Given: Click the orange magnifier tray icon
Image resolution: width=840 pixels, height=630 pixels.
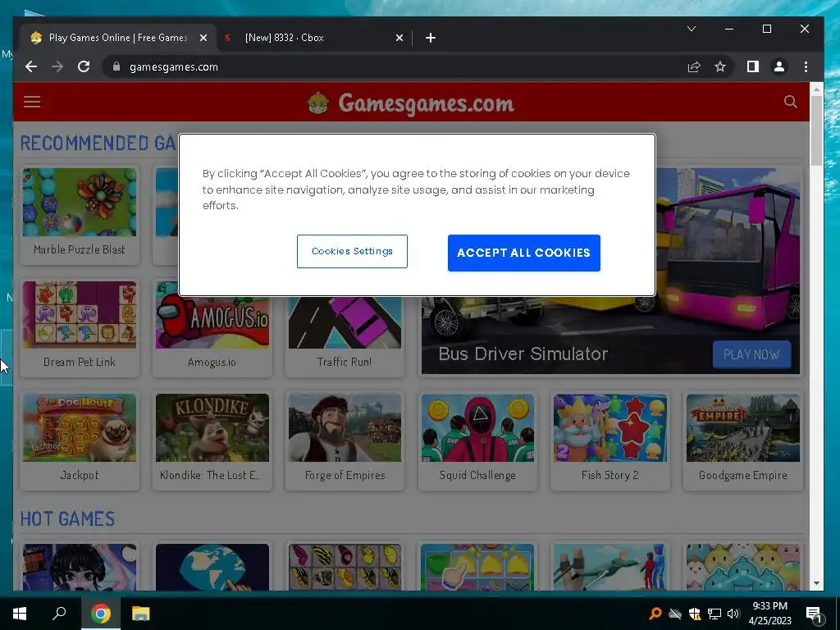Looking at the screenshot, I should [655, 614].
